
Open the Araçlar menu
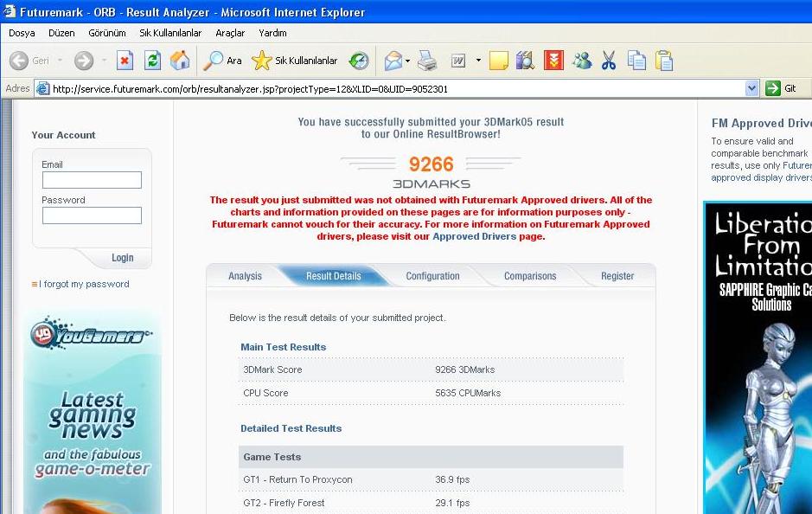(230, 33)
